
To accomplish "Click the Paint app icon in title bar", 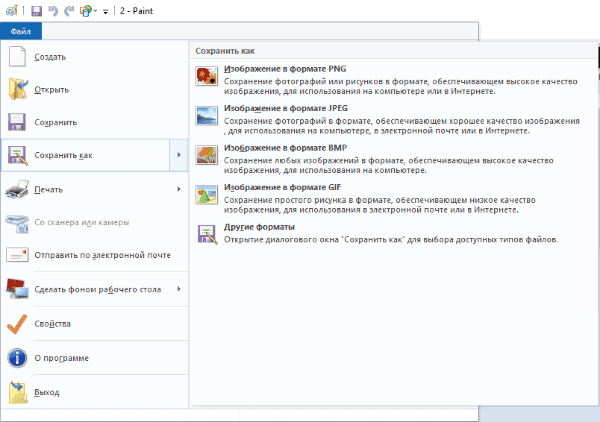I will pyautogui.click(x=12, y=11).
